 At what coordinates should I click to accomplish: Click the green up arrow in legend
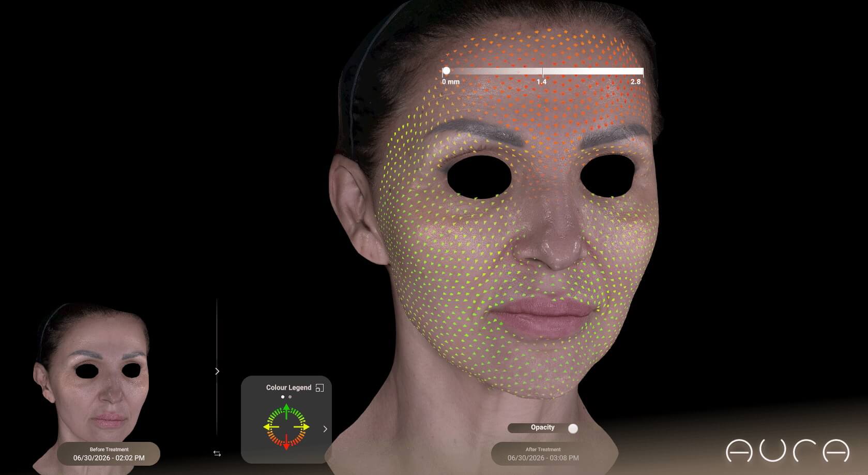tap(286, 411)
